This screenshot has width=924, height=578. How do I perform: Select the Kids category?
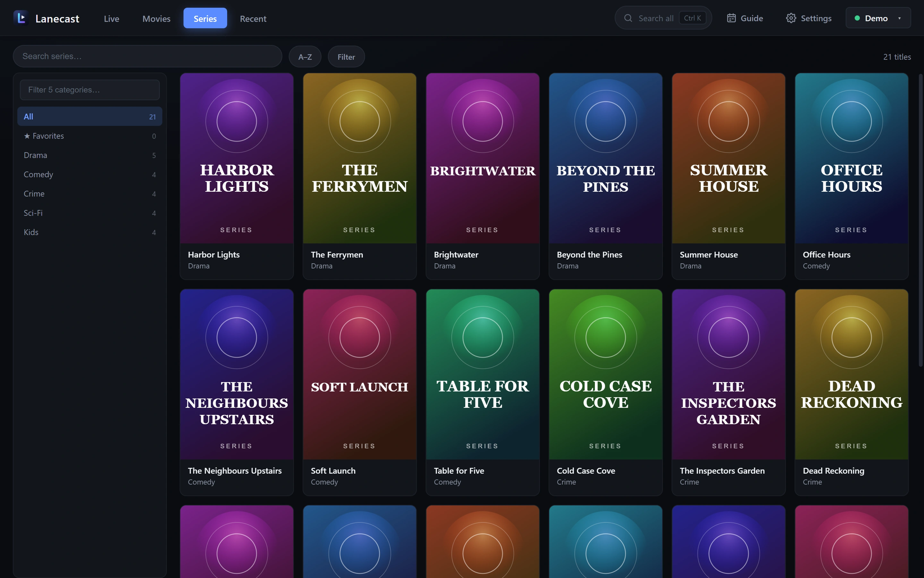coord(90,232)
